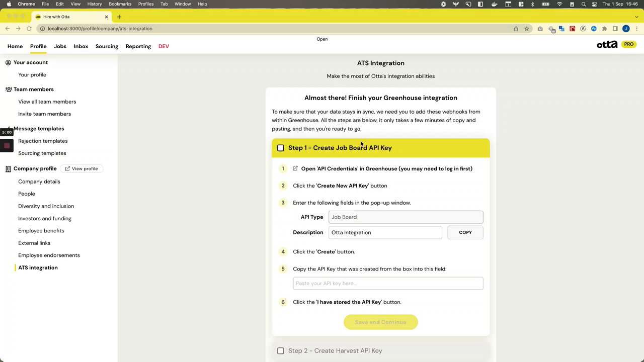
Task: Open Sourcing templates in sidebar
Action: pos(42,153)
